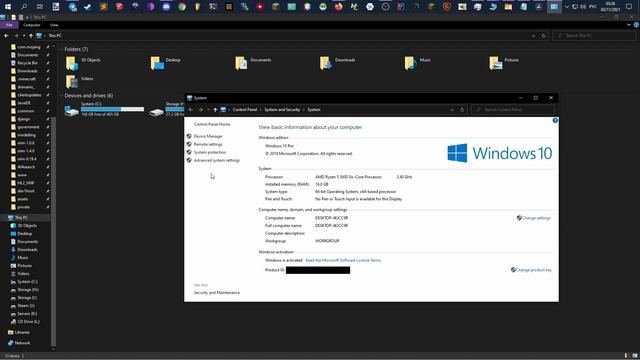Viewport: 640px width, 360px height.
Task: Select the System (C:) drive tile
Action: 104,109
